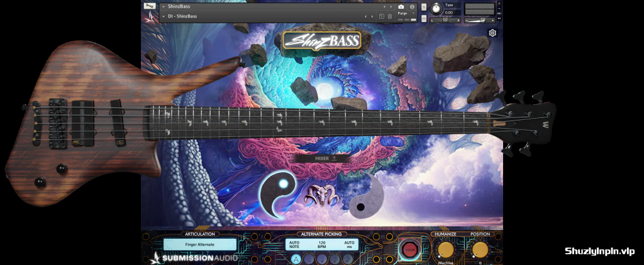The height and width of the screenshot is (265, 644).
Task: Open the Purge dropdown menu
Action: (406, 13)
